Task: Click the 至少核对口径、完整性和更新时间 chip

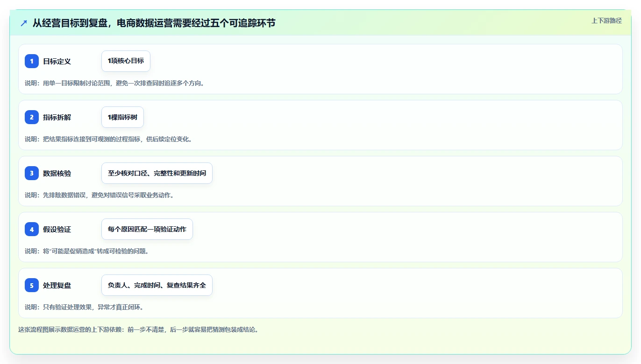Action: 157,173
